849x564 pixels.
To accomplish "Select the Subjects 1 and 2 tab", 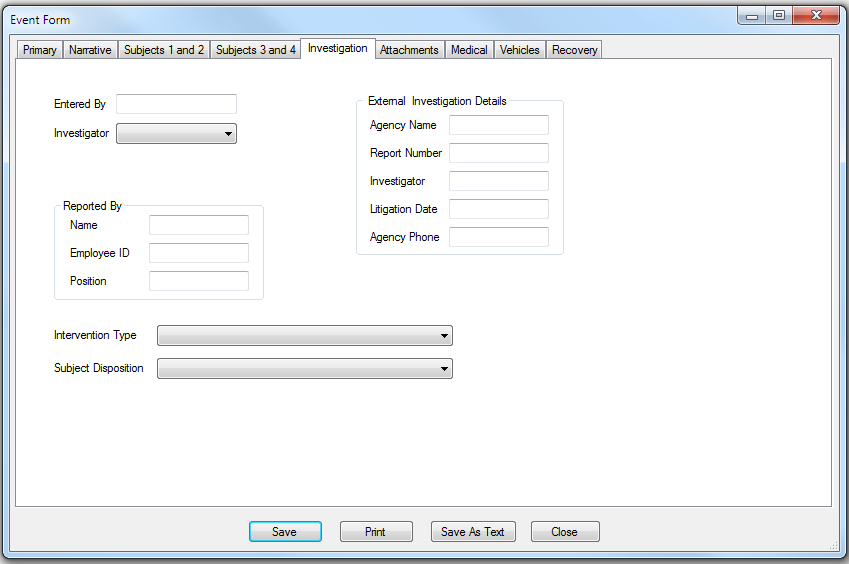I will click(x=164, y=50).
